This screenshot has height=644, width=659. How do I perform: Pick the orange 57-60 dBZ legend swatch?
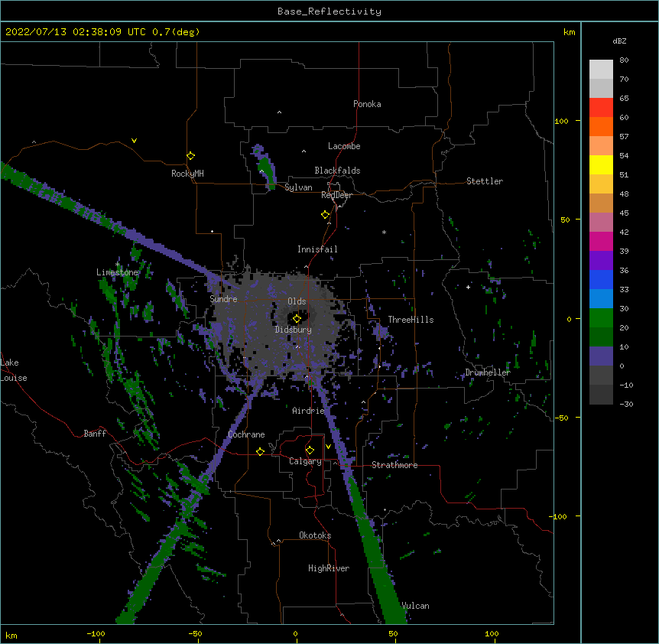(601, 126)
